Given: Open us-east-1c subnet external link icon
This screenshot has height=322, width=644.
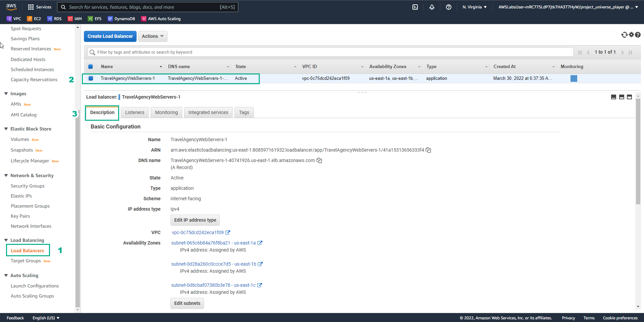Looking at the screenshot, I should pos(259,285).
